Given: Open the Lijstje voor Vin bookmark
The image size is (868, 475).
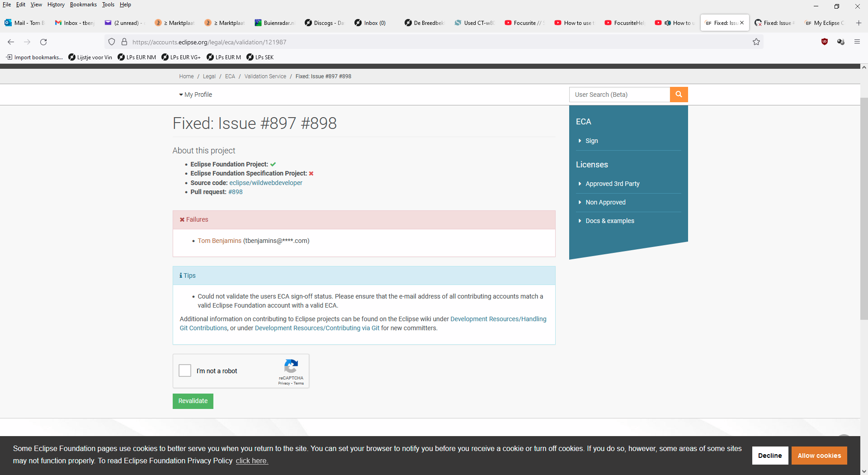Looking at the screenshot, I should pyautogui.click(x=90, y=57).
